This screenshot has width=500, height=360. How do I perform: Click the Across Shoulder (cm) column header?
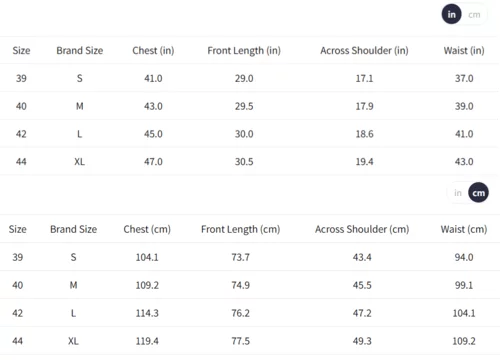click(x=362, y=229)
